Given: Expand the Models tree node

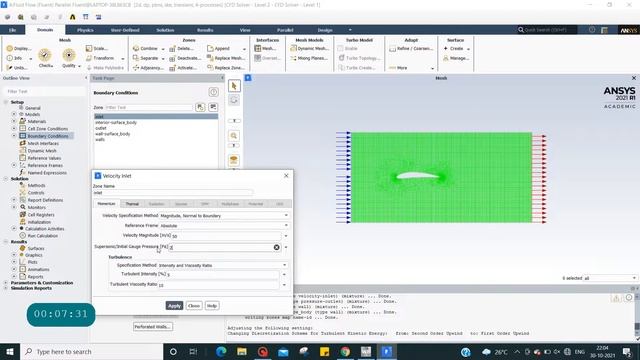Looking at the screenshot, I should tap(14, 114).
